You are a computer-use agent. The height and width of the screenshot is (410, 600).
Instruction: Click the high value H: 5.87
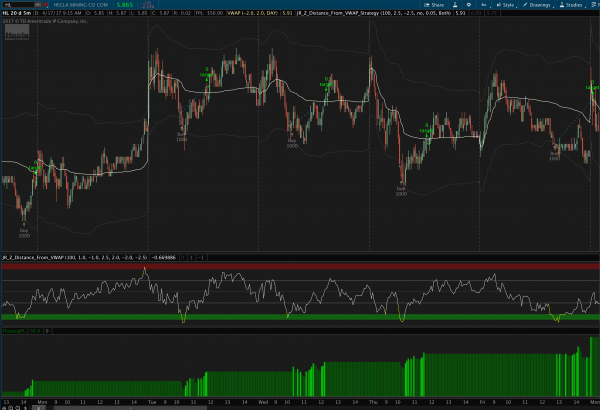click(x=117, y=13)
